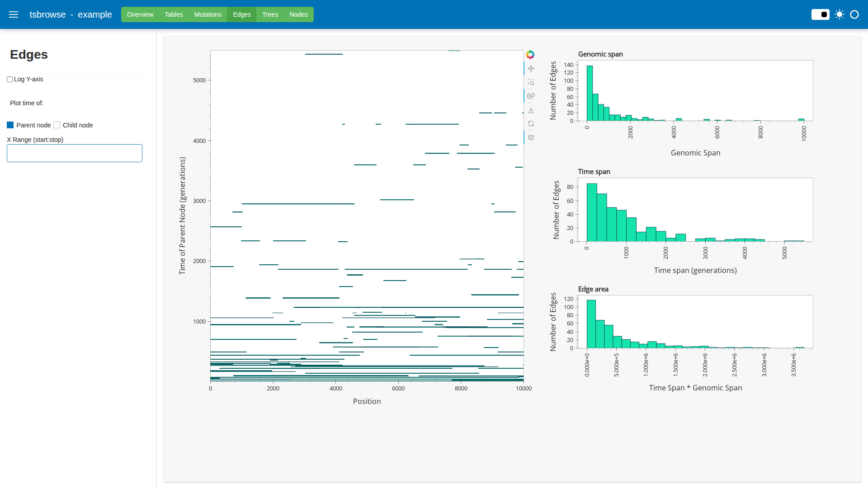Toggle the Hover tooltip tool
This screenshot has width=868, height=488.
point(531,137)
